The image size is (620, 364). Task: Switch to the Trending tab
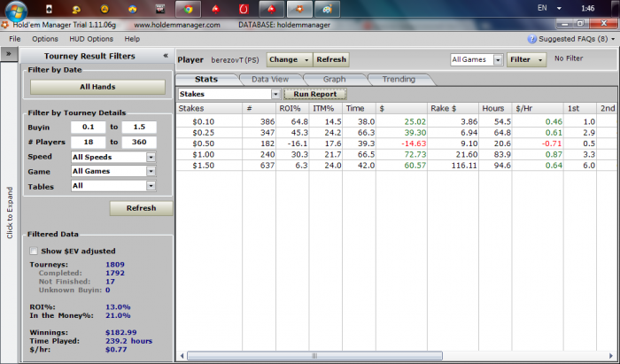click(399, 80)
